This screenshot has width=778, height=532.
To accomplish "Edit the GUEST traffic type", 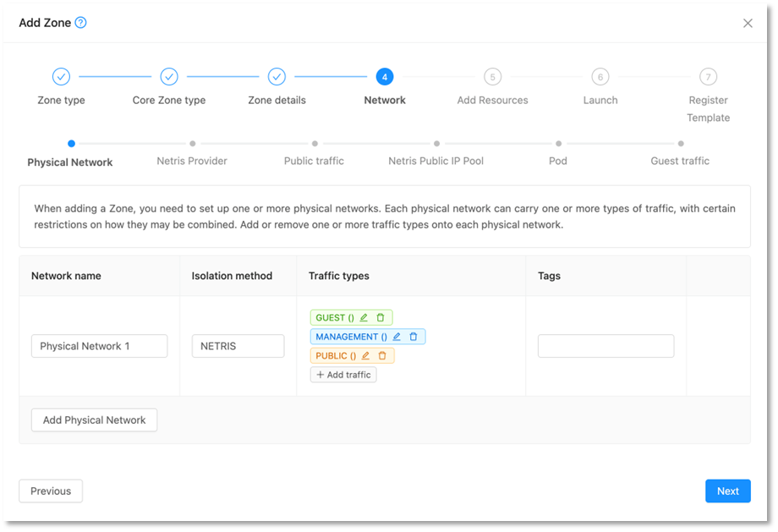I will click(x=364, y=318).
